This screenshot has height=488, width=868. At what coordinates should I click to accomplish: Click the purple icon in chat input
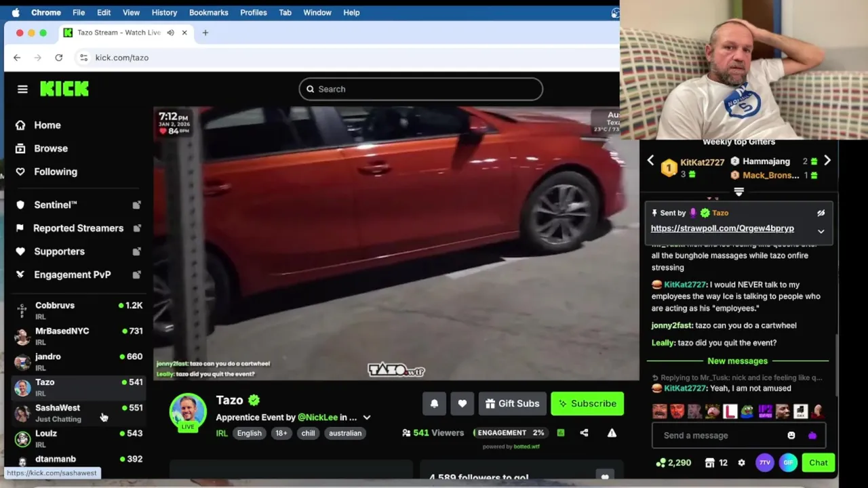pos(812,435)
